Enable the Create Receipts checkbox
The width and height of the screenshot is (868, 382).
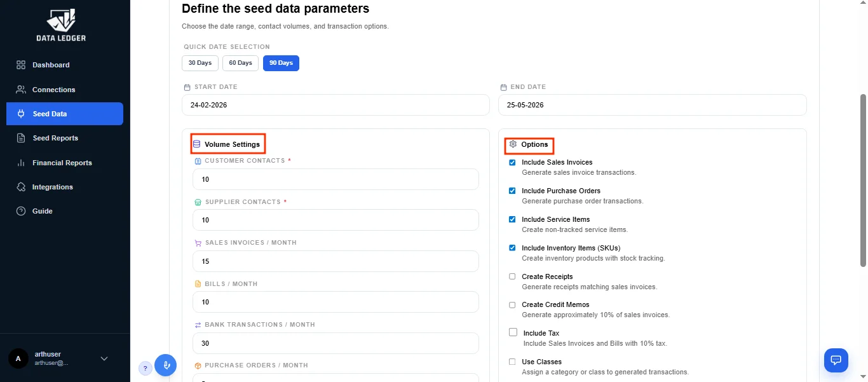512,276
